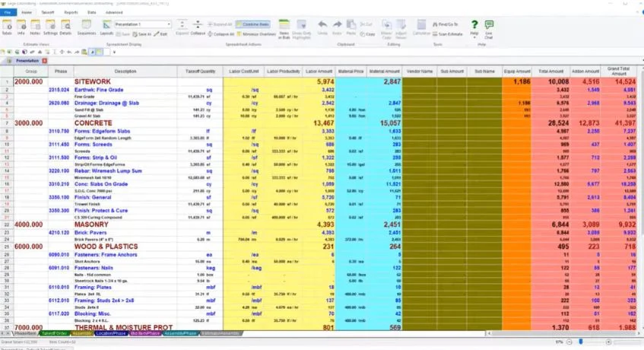
Task: Open the Help dropdown with question mark
Action: click(474, 29)
